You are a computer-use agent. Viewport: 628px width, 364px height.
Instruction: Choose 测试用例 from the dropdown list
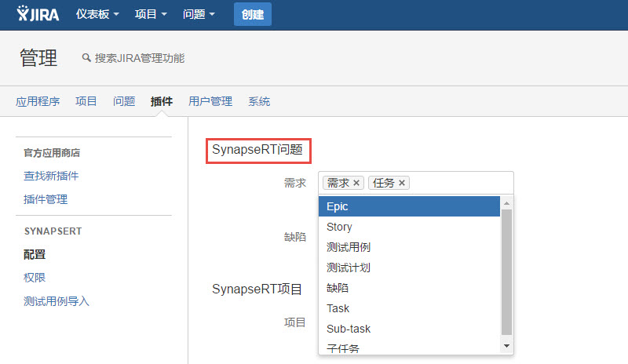click(x=409, y=247)
